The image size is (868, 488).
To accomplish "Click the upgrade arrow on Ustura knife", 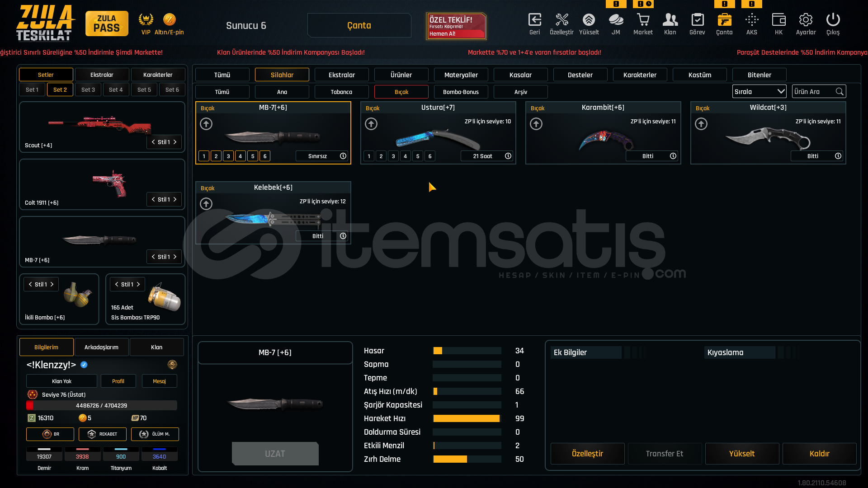I will click(x=371, y=124).
